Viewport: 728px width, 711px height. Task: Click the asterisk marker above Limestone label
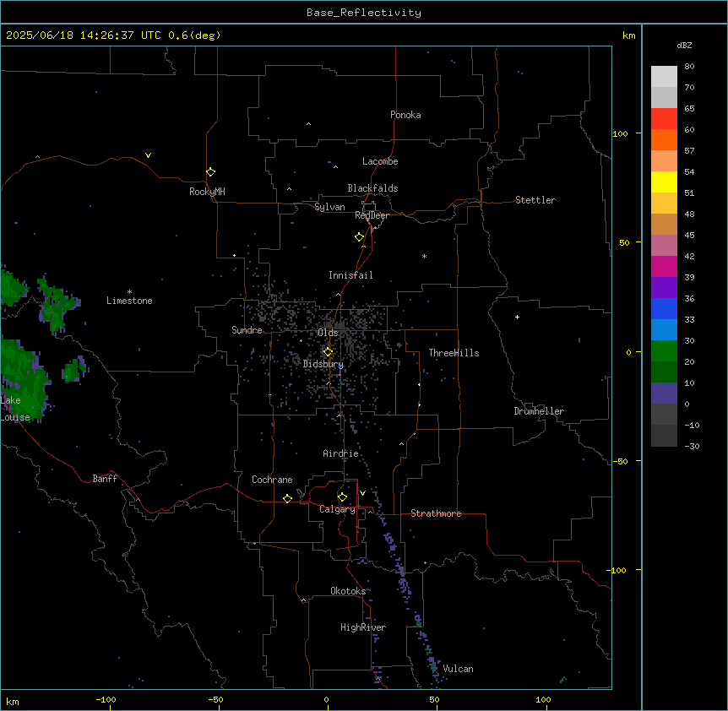(x=129, y=292)
